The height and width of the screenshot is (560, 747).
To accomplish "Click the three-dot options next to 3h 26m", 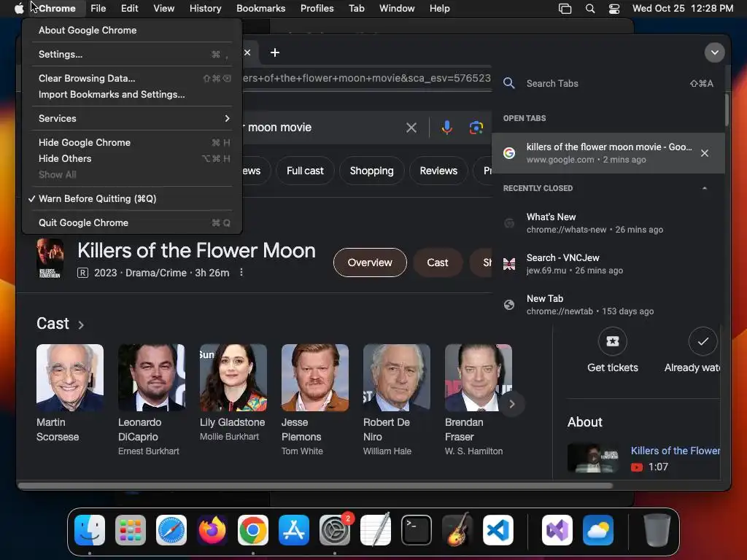I will coord(241,273).
